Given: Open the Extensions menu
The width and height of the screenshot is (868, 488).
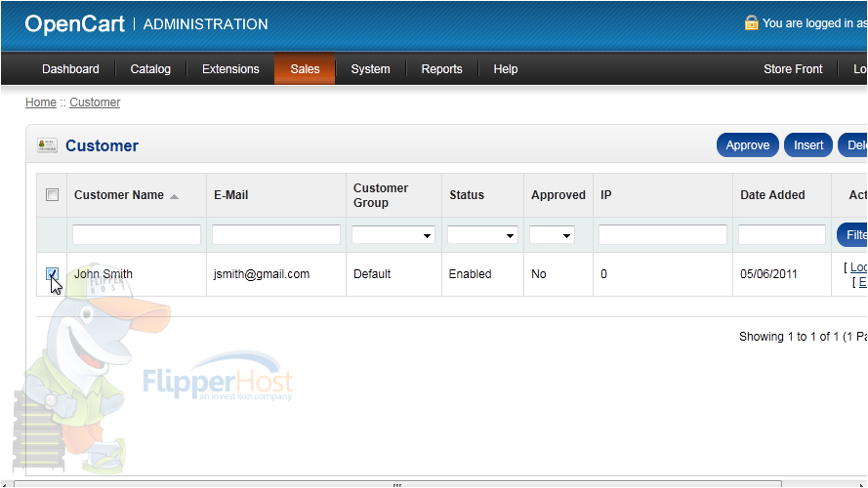Looking at the screenshot, I should coord(230,69).
